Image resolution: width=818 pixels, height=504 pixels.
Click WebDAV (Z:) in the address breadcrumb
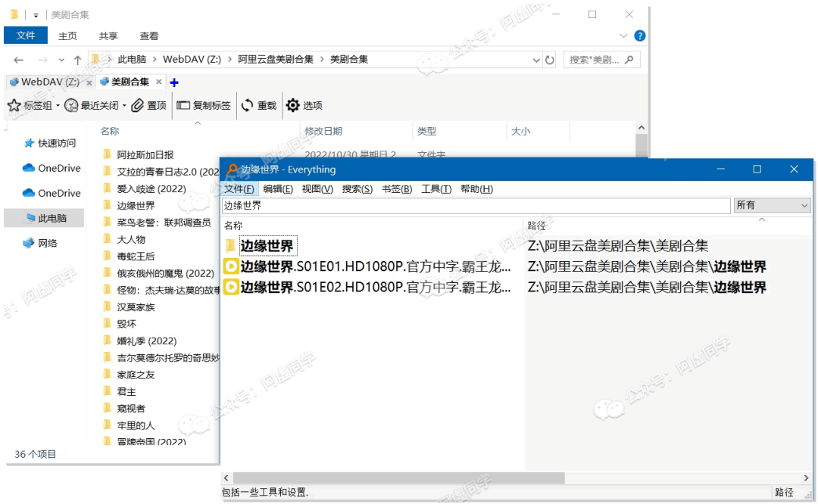(x=192, y=60)
